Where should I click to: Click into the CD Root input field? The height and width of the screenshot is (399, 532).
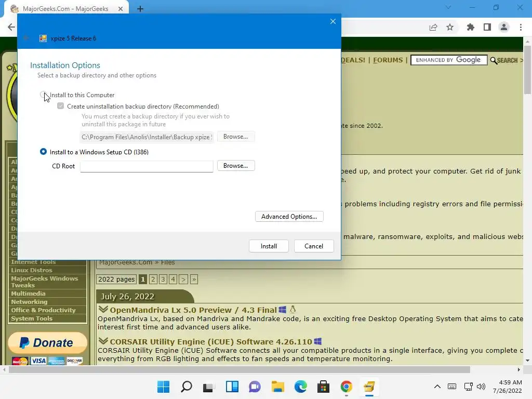147,166
